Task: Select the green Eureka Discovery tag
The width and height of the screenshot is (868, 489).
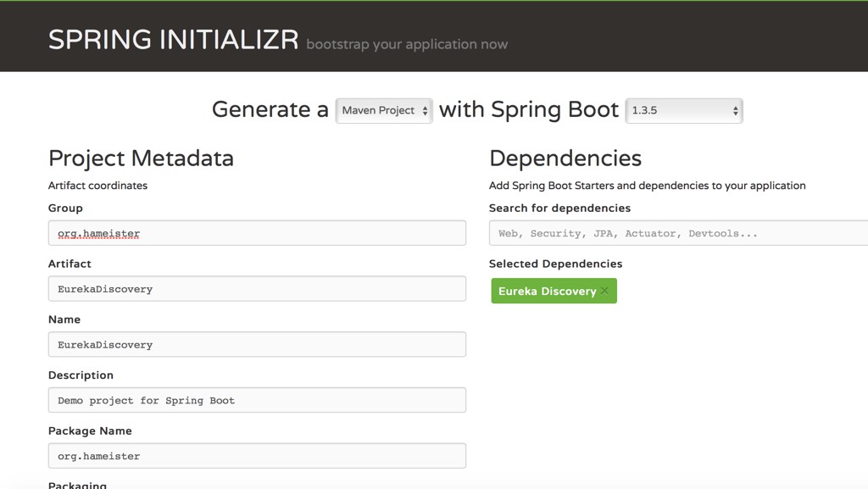Action: pyautogui.click(x=546, y=292)
